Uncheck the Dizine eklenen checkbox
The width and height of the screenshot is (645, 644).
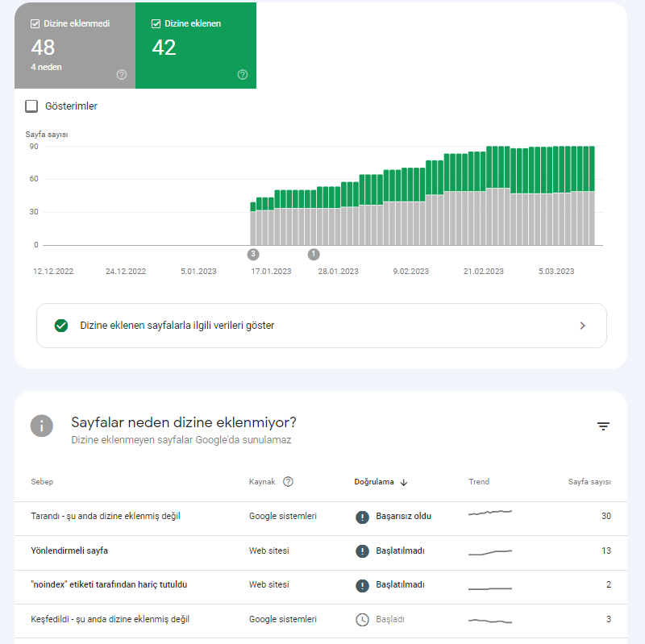click(x=156, y=24)
